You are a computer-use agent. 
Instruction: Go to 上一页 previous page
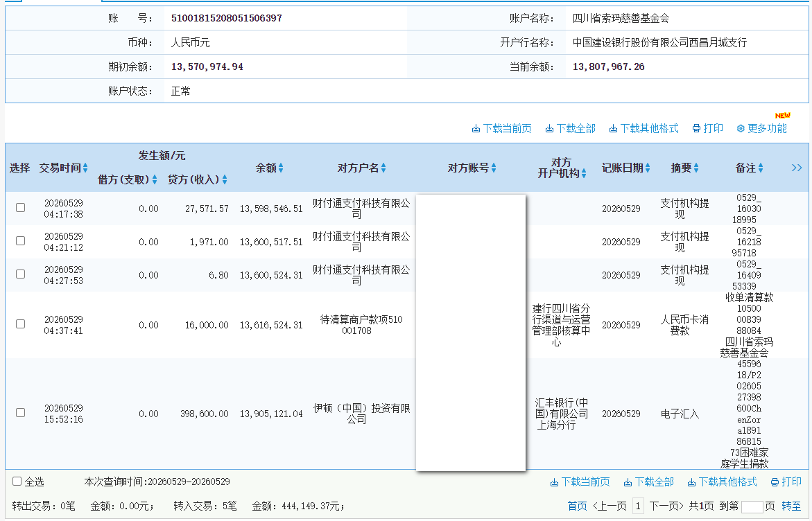point(610,506)
